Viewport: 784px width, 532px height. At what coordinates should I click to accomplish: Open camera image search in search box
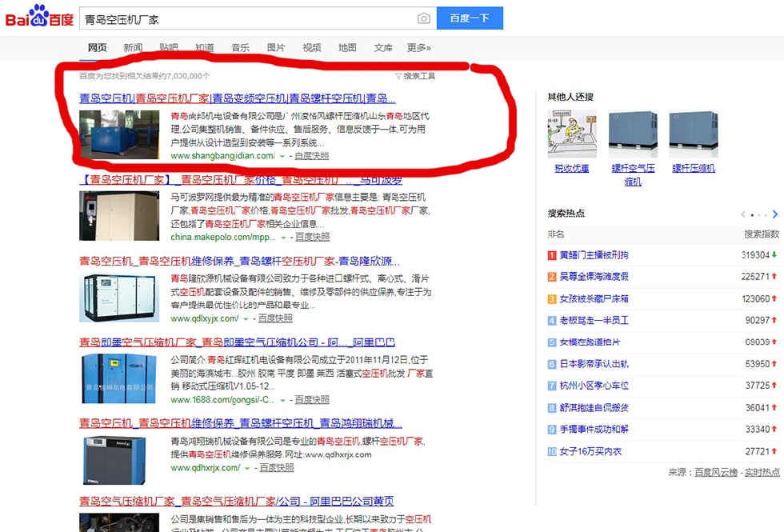[x=423, y=18]
